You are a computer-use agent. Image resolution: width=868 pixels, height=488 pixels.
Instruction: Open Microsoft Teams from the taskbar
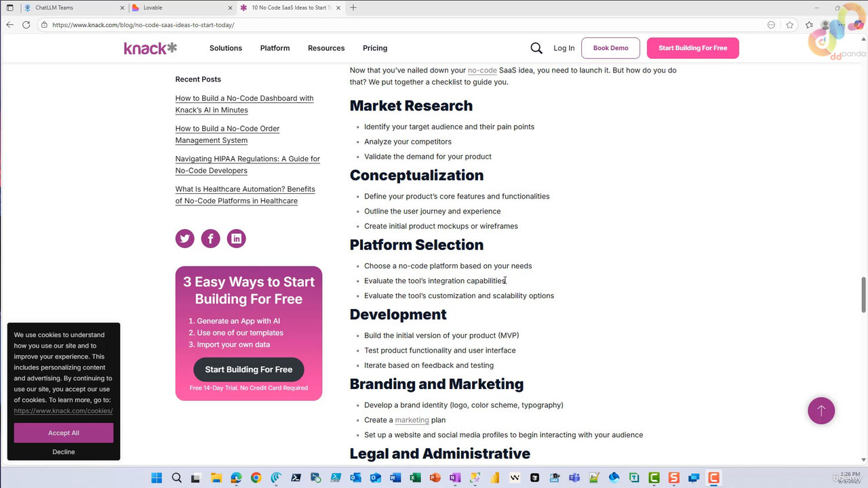[574, 478]
